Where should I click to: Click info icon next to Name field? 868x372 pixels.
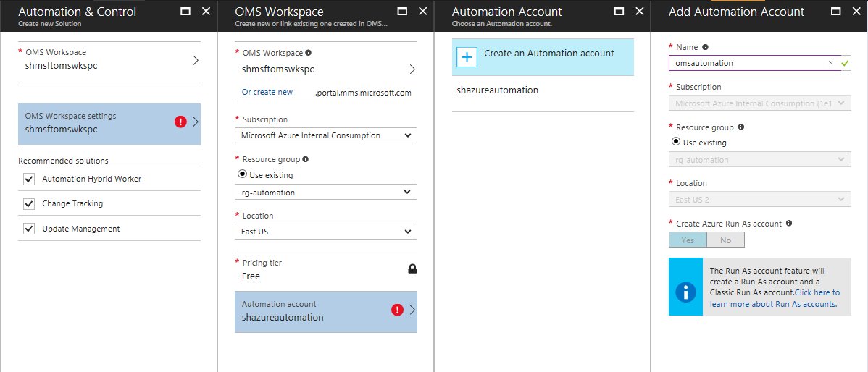(x=705, y=48)
